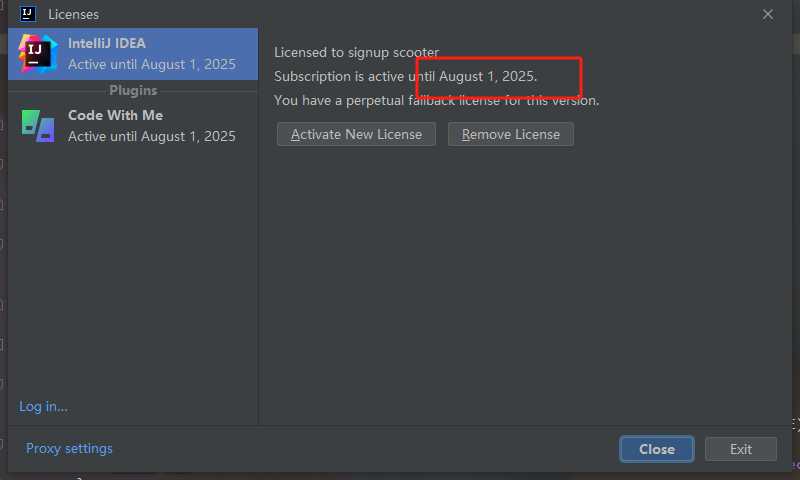The image size is (800, 480).
Task: Click the Licenses window title text
Action: (73, 14)
